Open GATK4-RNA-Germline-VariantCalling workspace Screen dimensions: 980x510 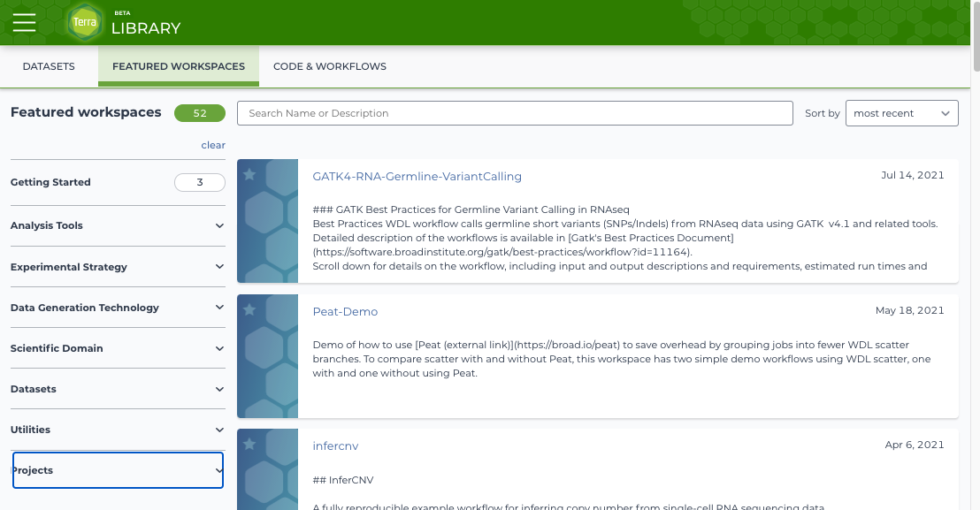coord(417,177)
